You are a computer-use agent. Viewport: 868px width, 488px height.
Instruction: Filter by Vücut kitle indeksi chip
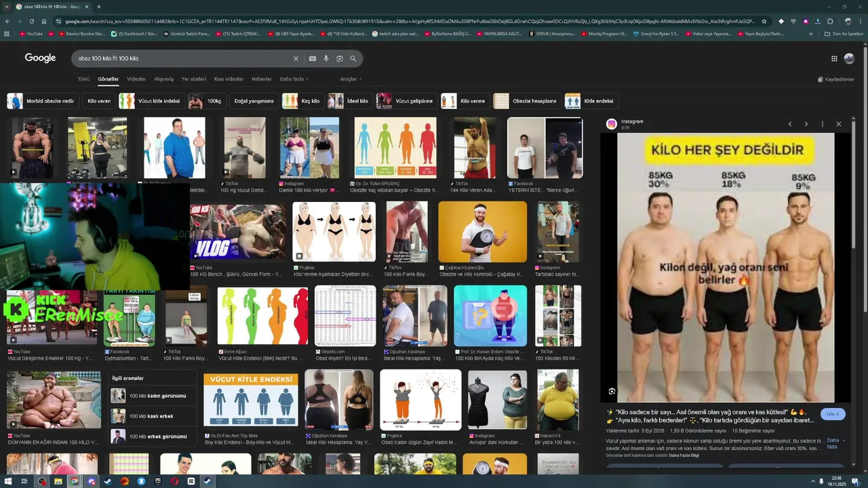[x=151, y=101]
